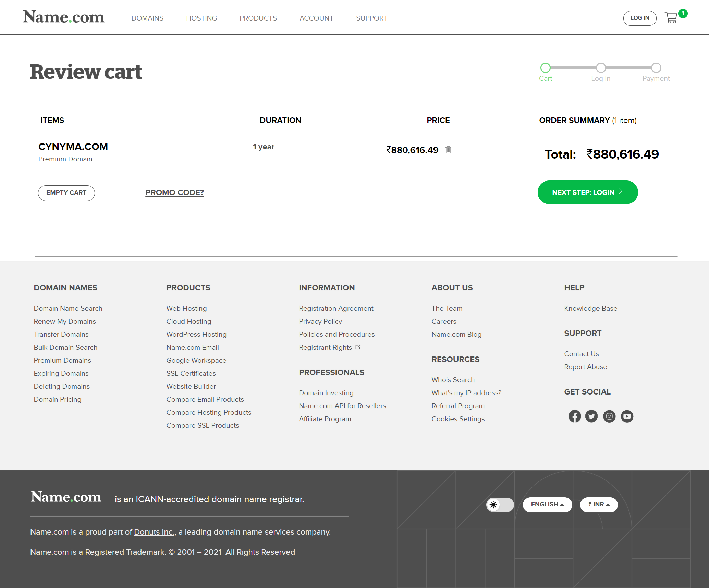Click NEXT STEP: LOGIN button
709x588 pixels.
[588, 192]
